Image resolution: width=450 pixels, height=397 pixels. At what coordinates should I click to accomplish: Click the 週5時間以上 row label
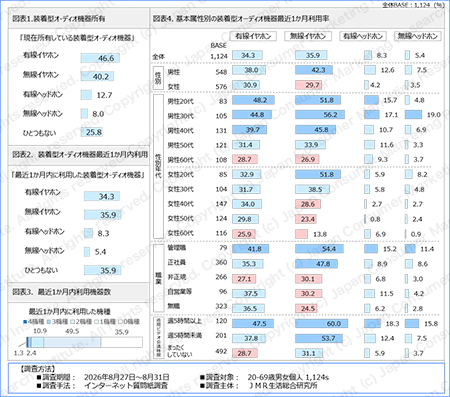pos(184,321)
